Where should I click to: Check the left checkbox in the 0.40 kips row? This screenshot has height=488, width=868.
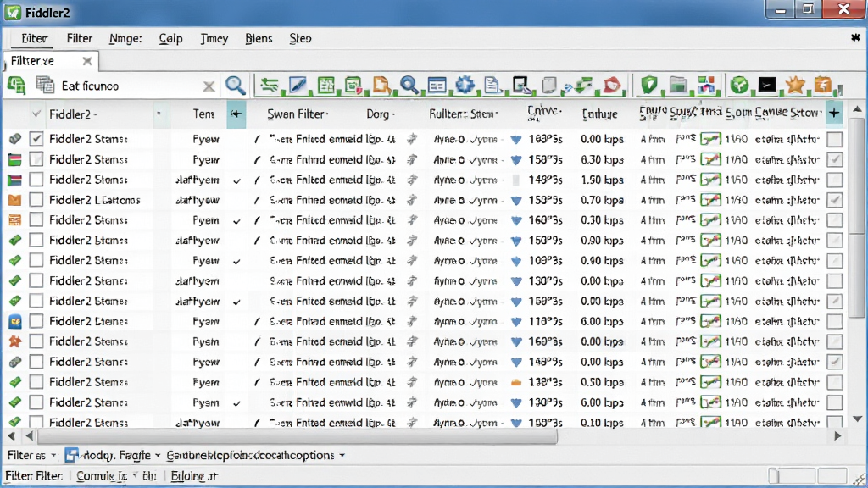pos(36,261)
